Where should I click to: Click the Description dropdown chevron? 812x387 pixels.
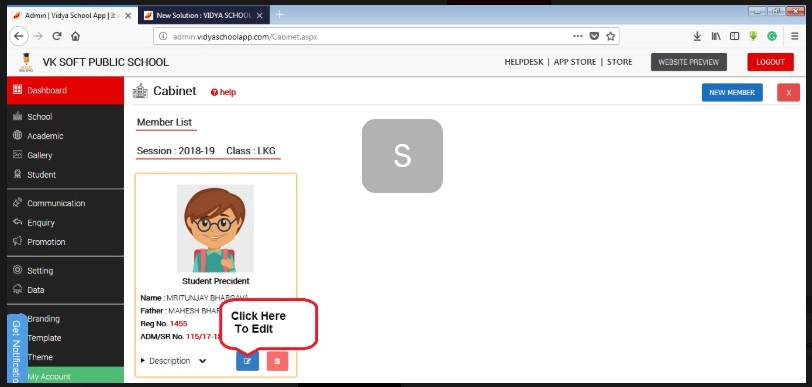click(x=202, y=361)
